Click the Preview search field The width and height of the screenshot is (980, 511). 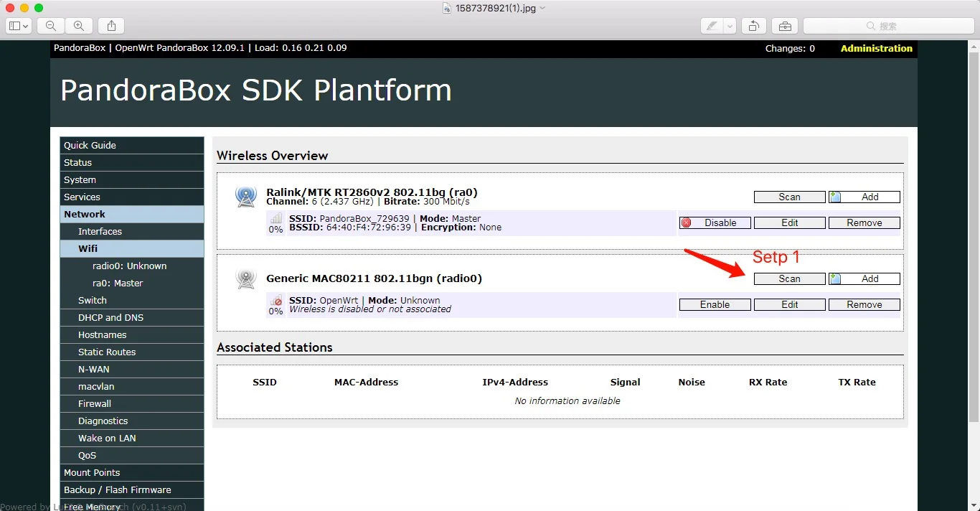tap(887, 26)
